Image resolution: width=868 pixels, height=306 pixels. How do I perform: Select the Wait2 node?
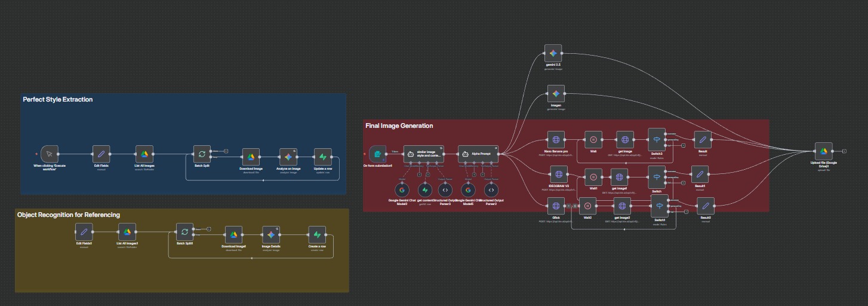(587, 206)
